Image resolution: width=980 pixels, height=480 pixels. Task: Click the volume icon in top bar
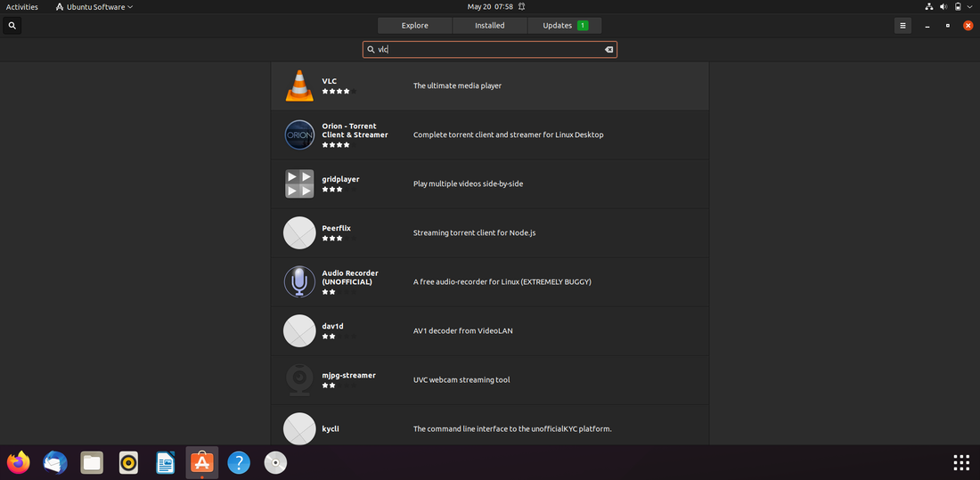[943, 7]
